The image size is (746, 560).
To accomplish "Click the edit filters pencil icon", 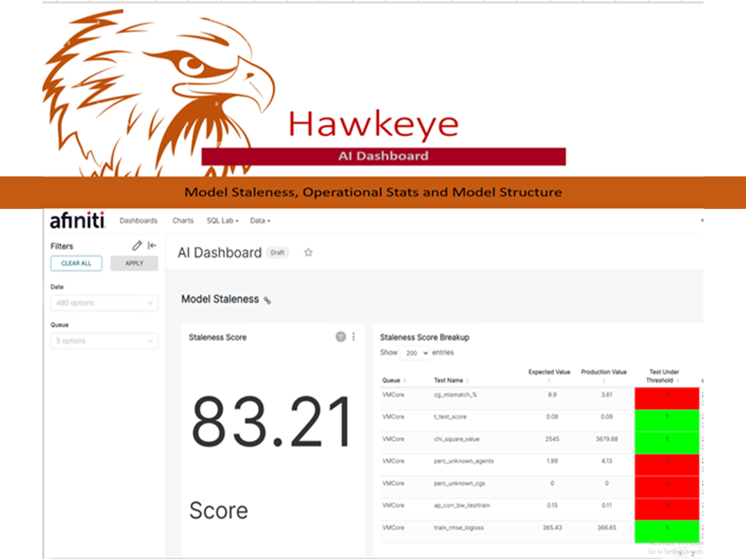I will [137, 245].
